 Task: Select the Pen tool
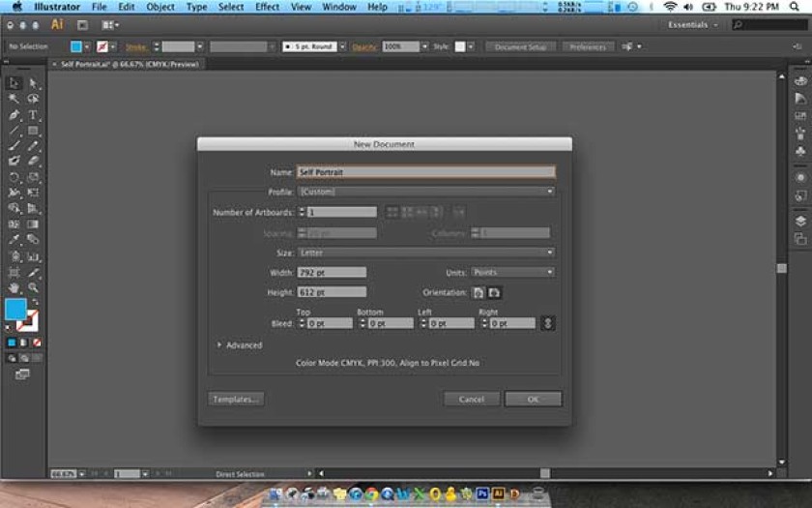(x=14, y=114)
